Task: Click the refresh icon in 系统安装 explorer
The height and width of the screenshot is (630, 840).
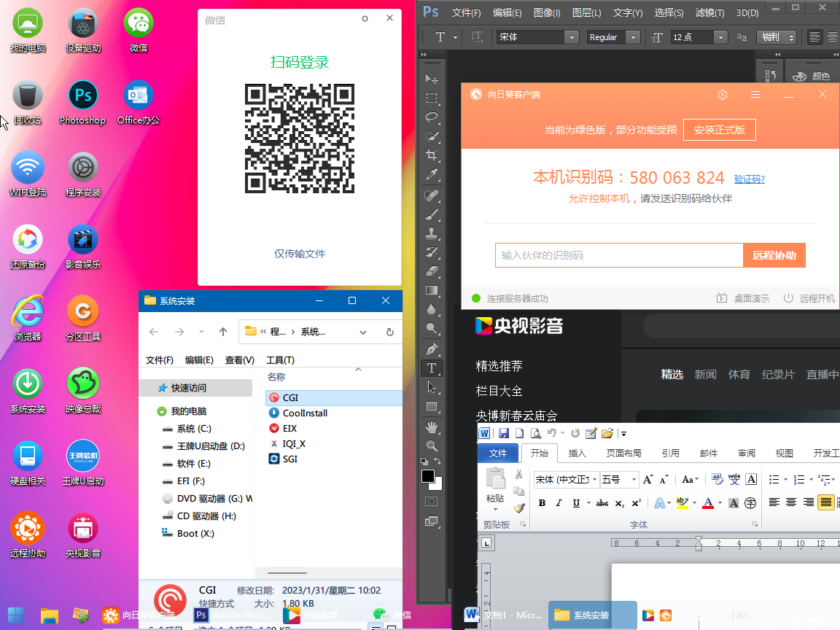Action: click(x=390, y=332)
